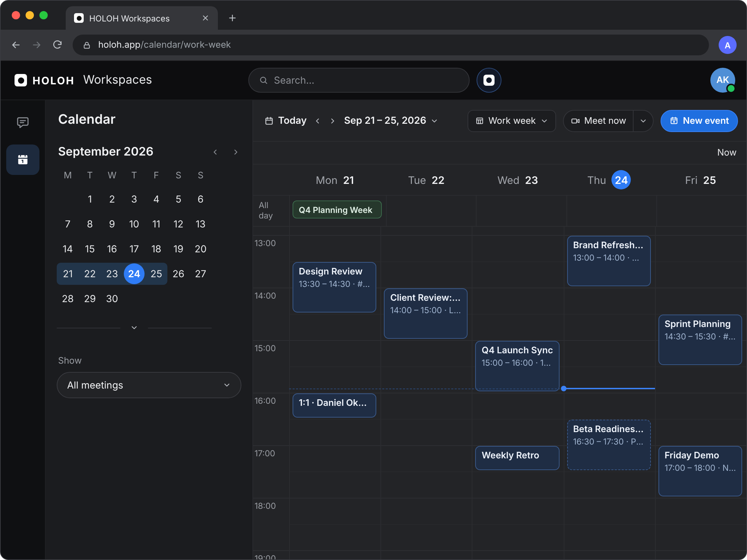
Task: Open the Sprint Planning event
Action: [x=700, y=340]
